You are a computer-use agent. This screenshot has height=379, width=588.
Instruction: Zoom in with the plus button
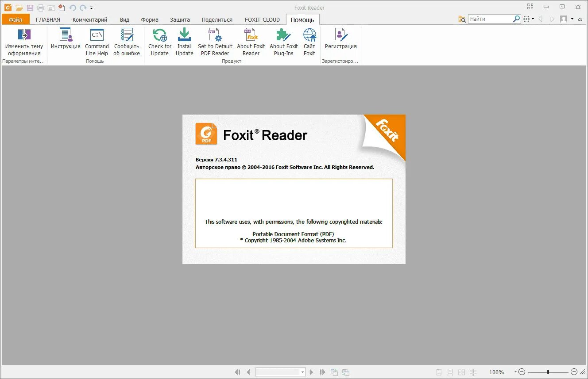coord(574,372)
